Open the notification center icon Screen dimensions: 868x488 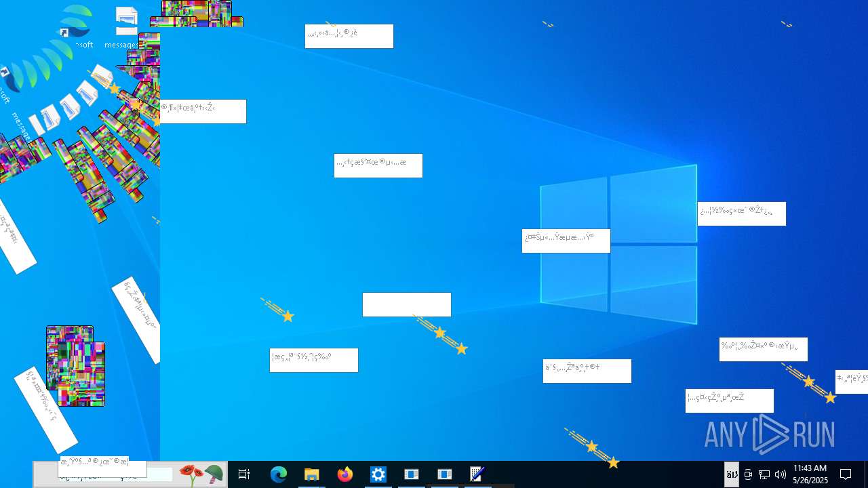pyautogui.click(x=846, y=474)
